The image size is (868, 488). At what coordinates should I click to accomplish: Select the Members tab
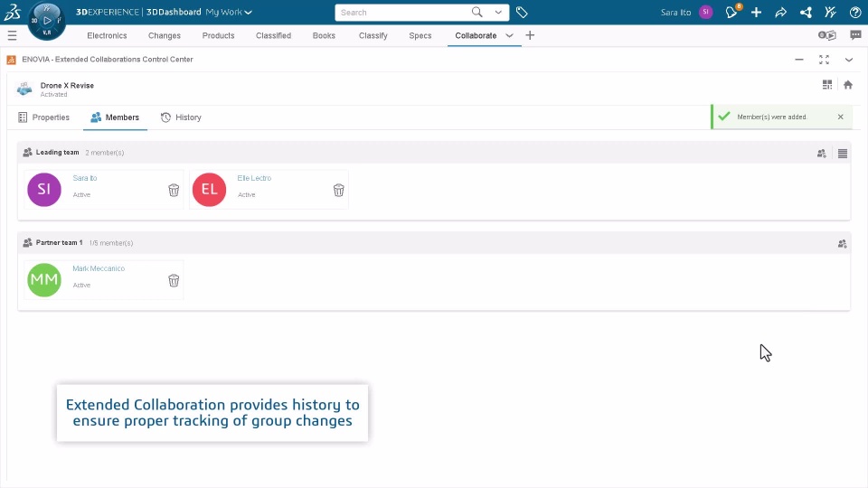115,117
